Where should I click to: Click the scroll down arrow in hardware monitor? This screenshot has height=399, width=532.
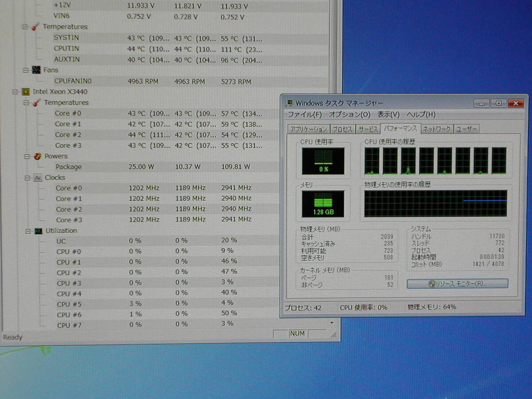332,324
